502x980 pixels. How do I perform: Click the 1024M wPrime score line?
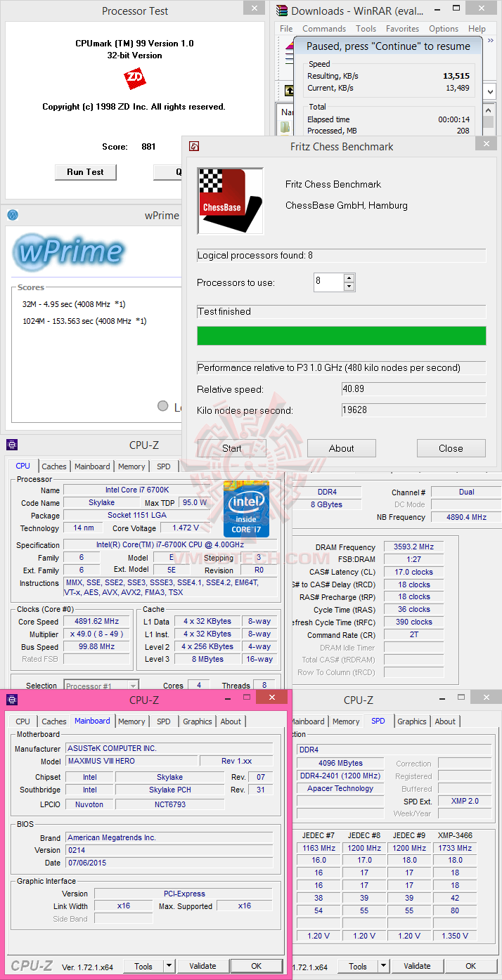pos(84,321)
